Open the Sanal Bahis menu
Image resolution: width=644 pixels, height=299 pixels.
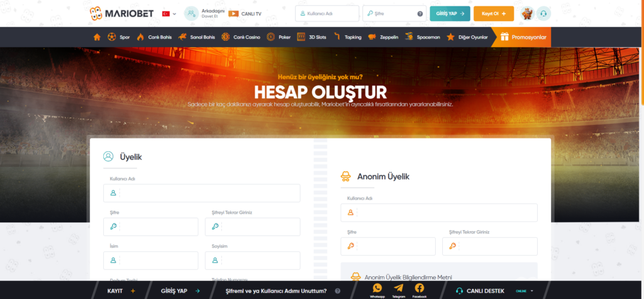tap(197, 37)
